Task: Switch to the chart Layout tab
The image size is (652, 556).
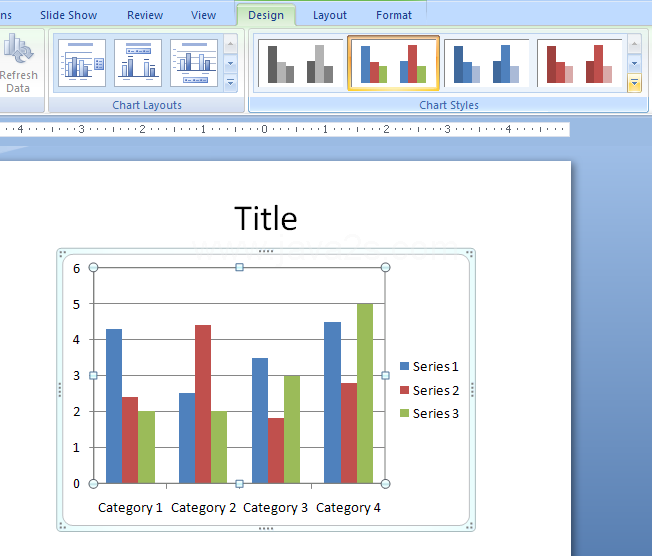Action: (x=330, y=15)
